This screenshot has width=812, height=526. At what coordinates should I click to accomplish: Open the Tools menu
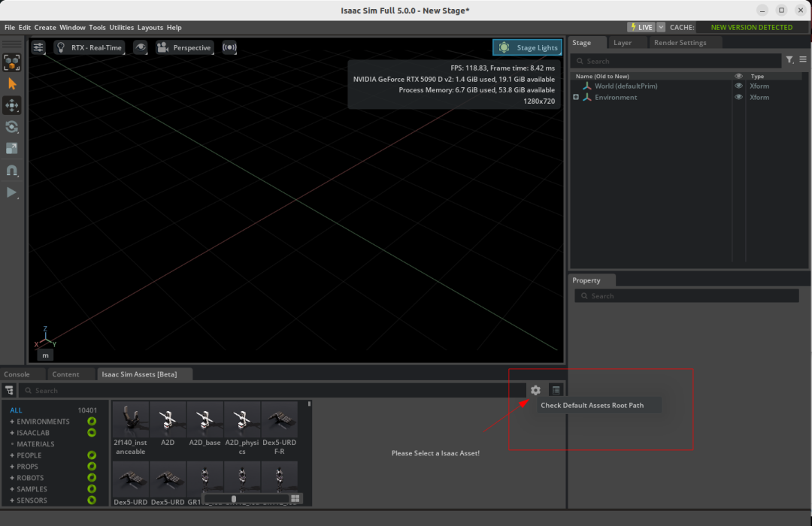(x=97, y=28)
